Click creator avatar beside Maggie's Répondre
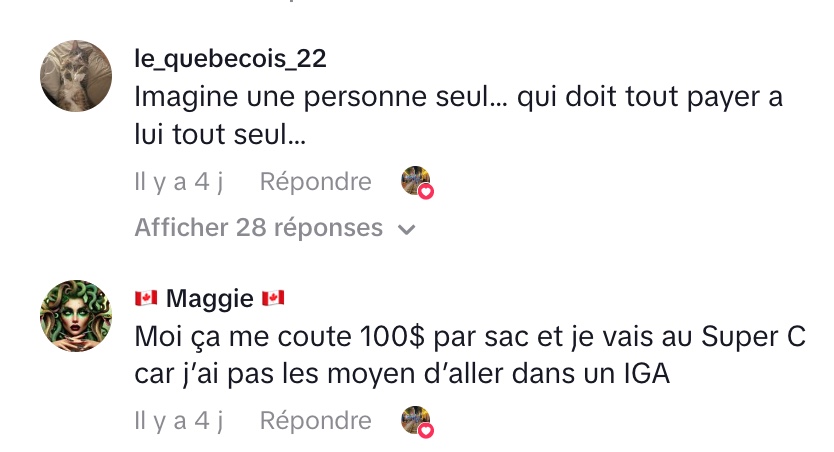 pyautogui.click(x=415, y=420)
